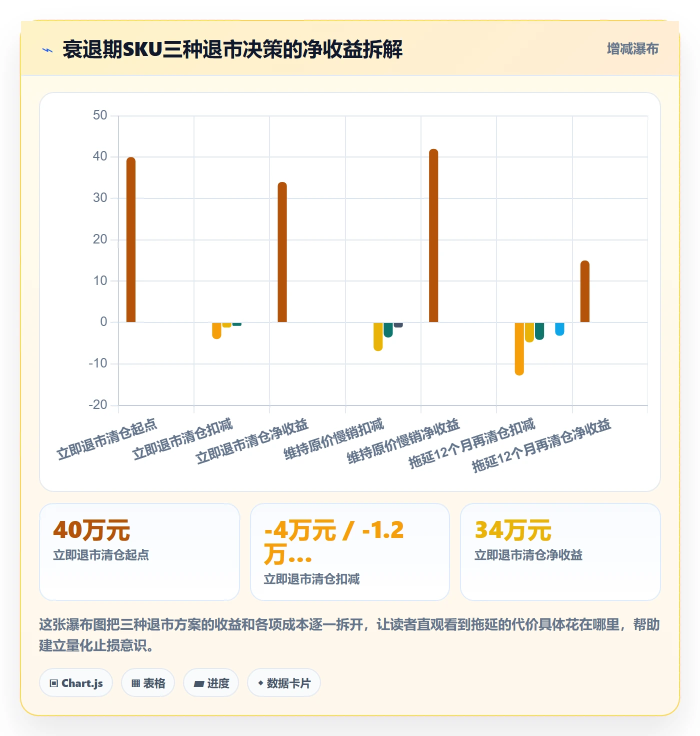Click the x-axis label 拖延12个月再清仓净收益
Screen dimensions: 700x736
(x=541, y=446)
